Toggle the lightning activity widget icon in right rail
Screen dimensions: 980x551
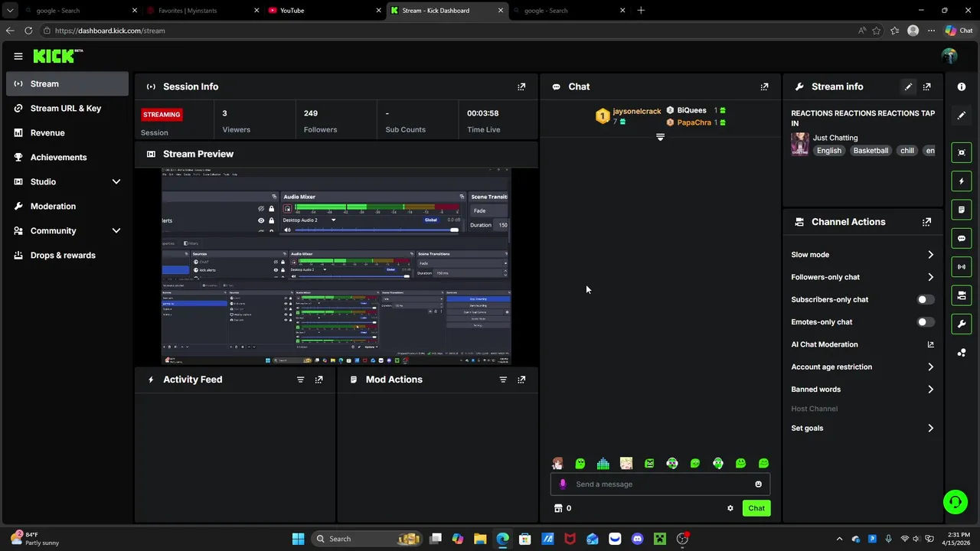tap(962, 181)
